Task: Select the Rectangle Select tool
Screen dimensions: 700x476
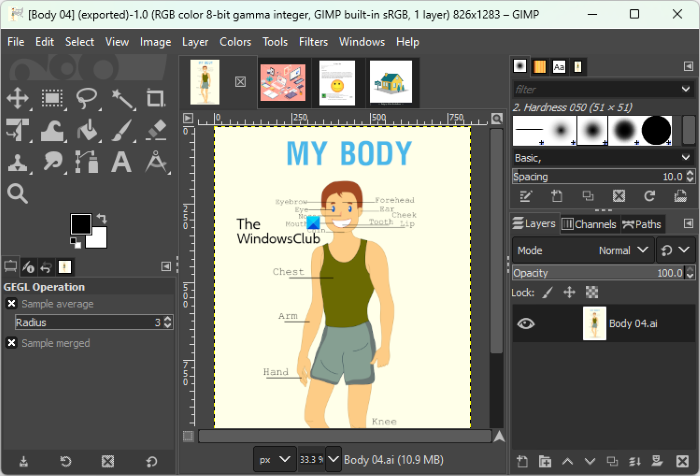Action: pyautogui.click(x=52, y=98)
